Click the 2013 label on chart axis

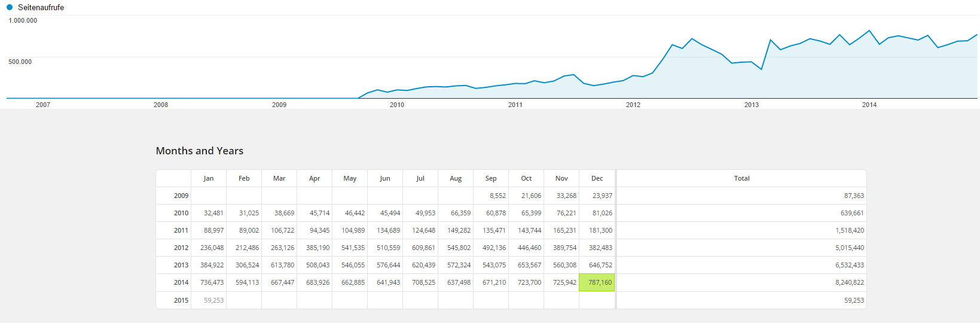click(x=752, y=105)
